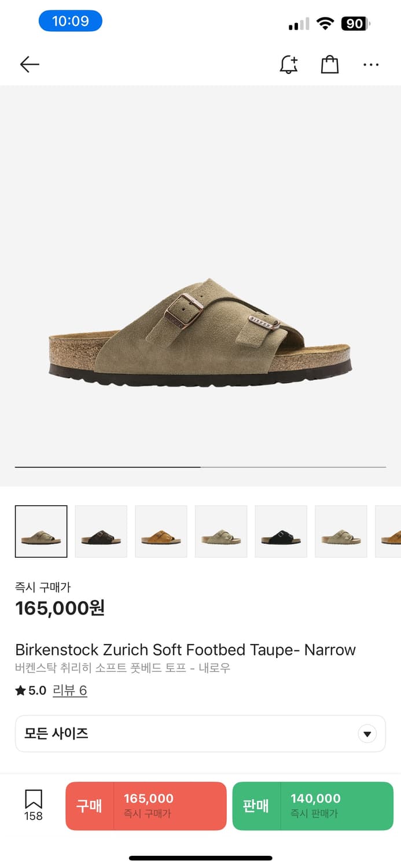The image size is (401, 868).
Task: Toggle the bookmark icon with 158 saves
Action: (x=34, y=806)
